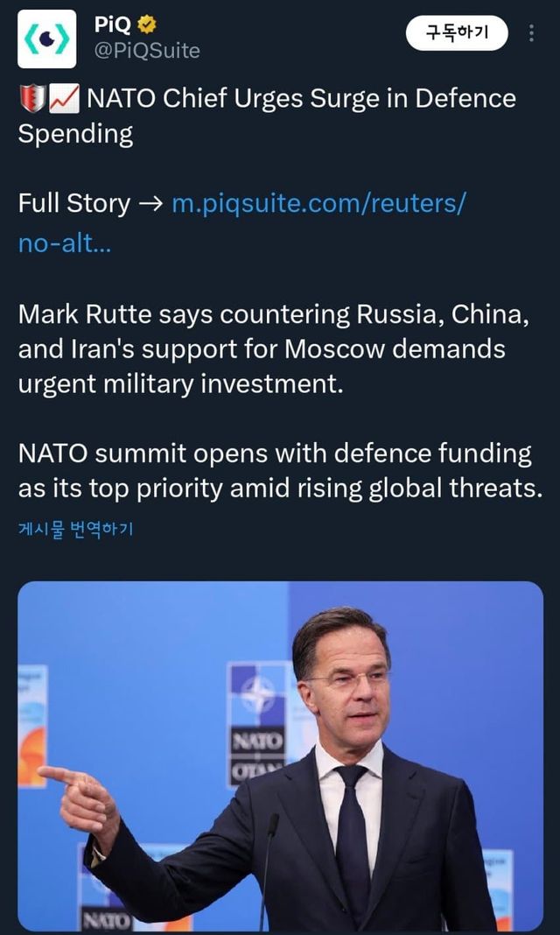The width and height of the screenshot is (560, 935).
Task: Click the truncated no-alt... link text
Action: [x=64, y=243]
